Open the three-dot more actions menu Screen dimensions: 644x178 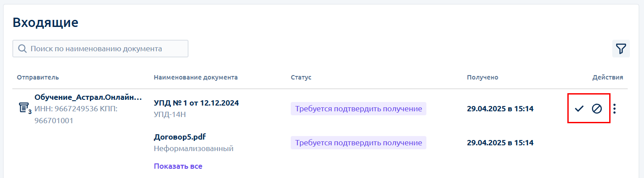615,108
